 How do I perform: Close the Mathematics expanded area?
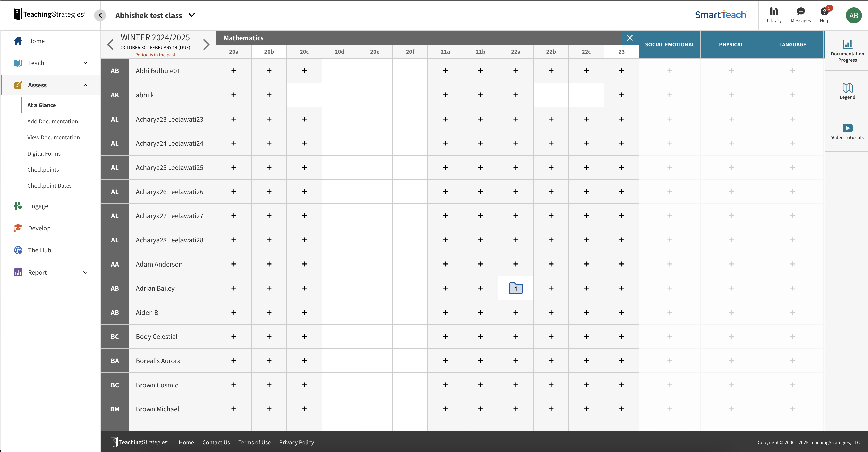tap(629, 38)
